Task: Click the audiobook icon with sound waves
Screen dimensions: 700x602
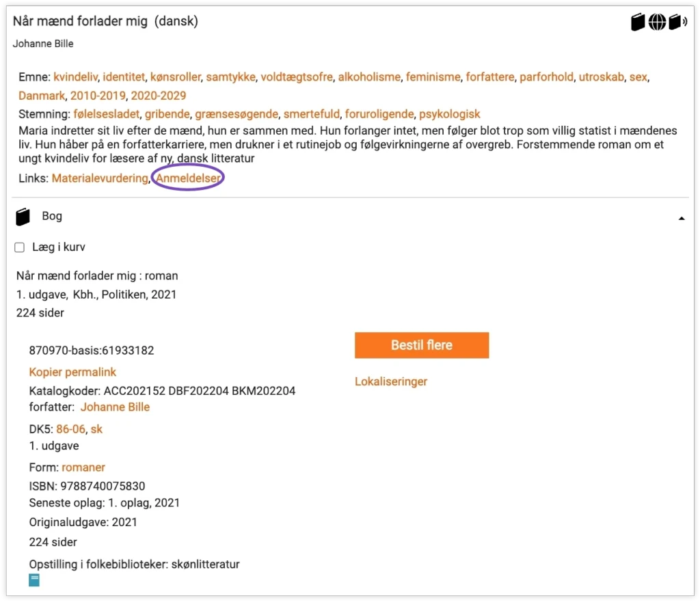Action: (x=677, y=23)
